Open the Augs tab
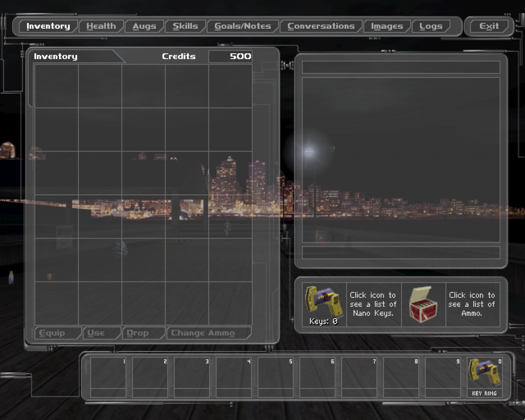The height and width of the screenshot is (420, 525). pyautogui.click(x=144, y=26)
